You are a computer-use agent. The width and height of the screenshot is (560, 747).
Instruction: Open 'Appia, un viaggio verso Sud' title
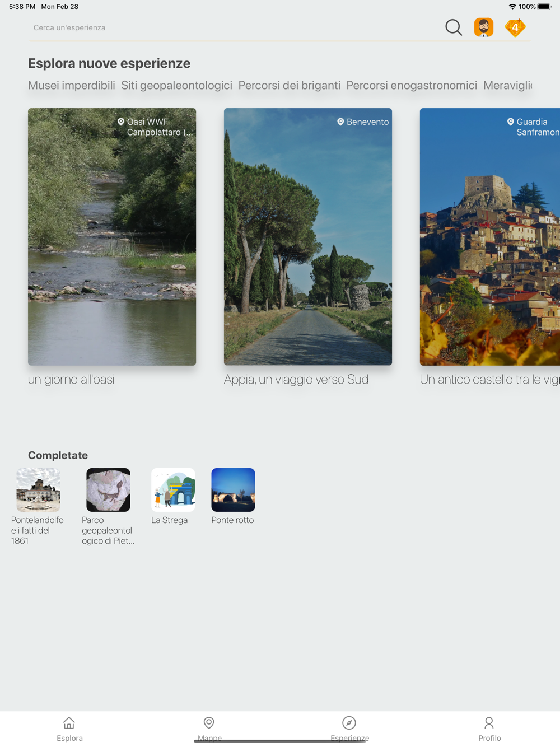(x=296, y=379)
